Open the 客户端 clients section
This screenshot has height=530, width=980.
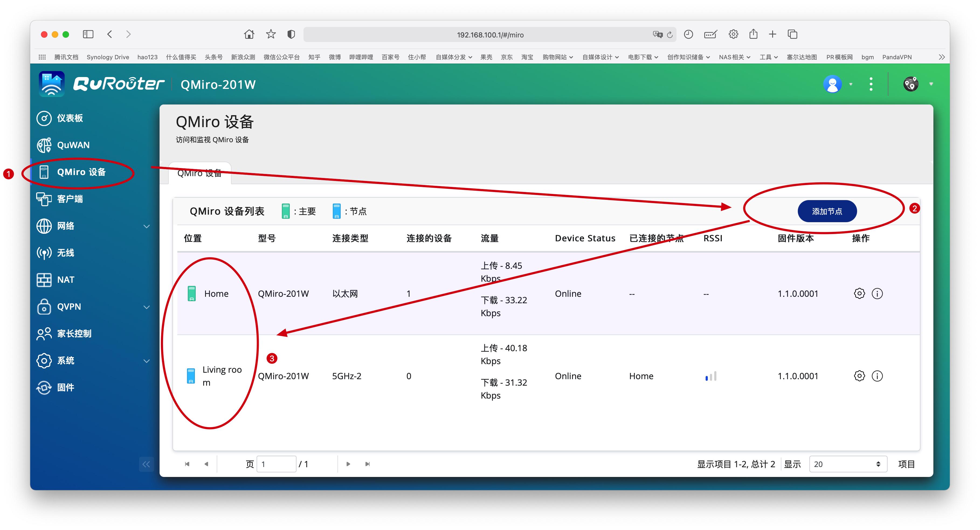point(69,199)
